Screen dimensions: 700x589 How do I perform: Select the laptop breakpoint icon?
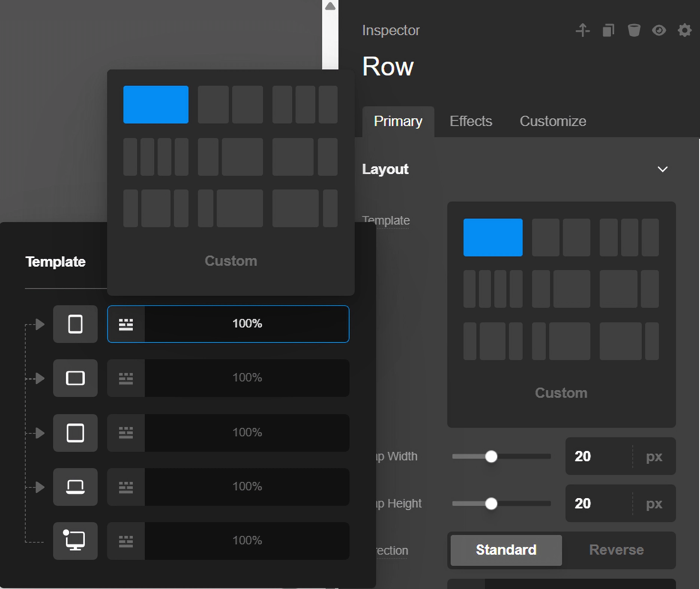pyautogui.click(x=75, y=487)
